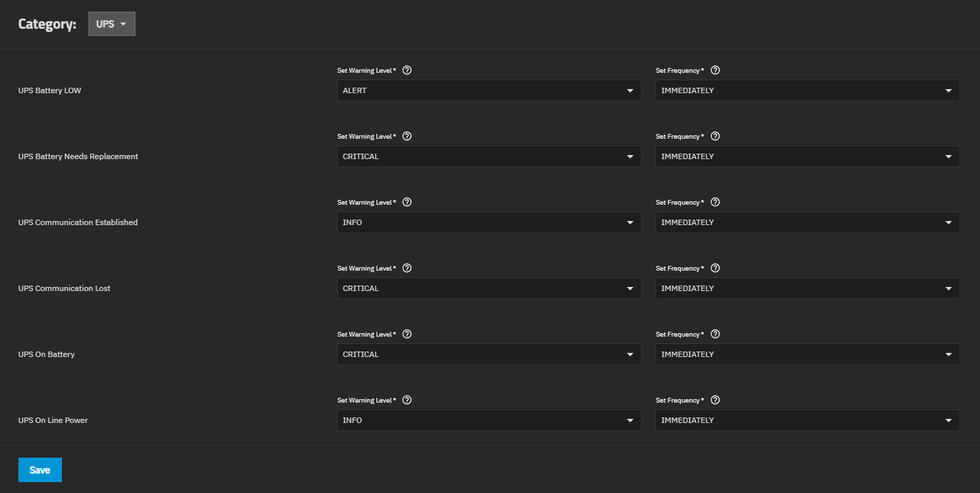Show frequency help for UPS Communication Established
Image resolution: width=980 pixels, height=493 pixels.
click(715, 202)
